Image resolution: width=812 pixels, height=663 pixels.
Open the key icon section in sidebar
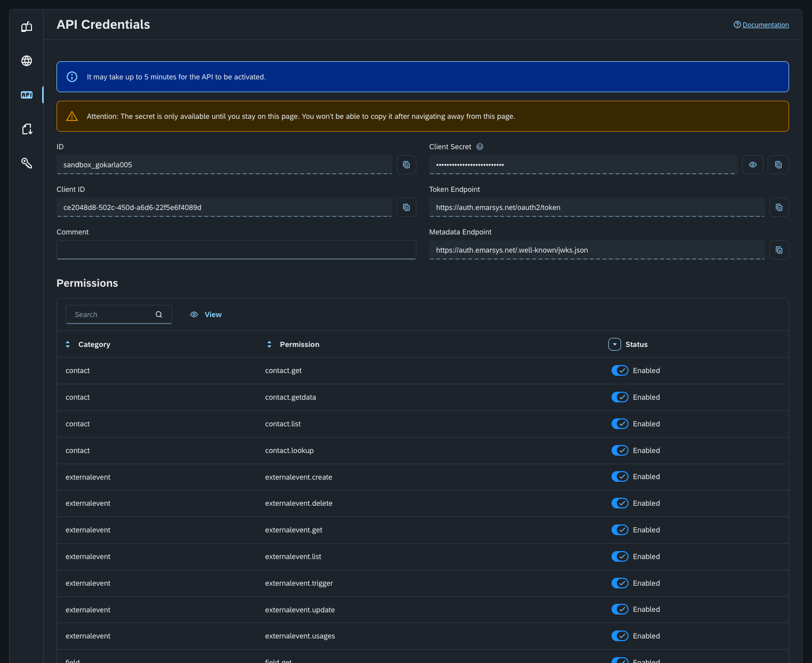(x=27, y=163)
